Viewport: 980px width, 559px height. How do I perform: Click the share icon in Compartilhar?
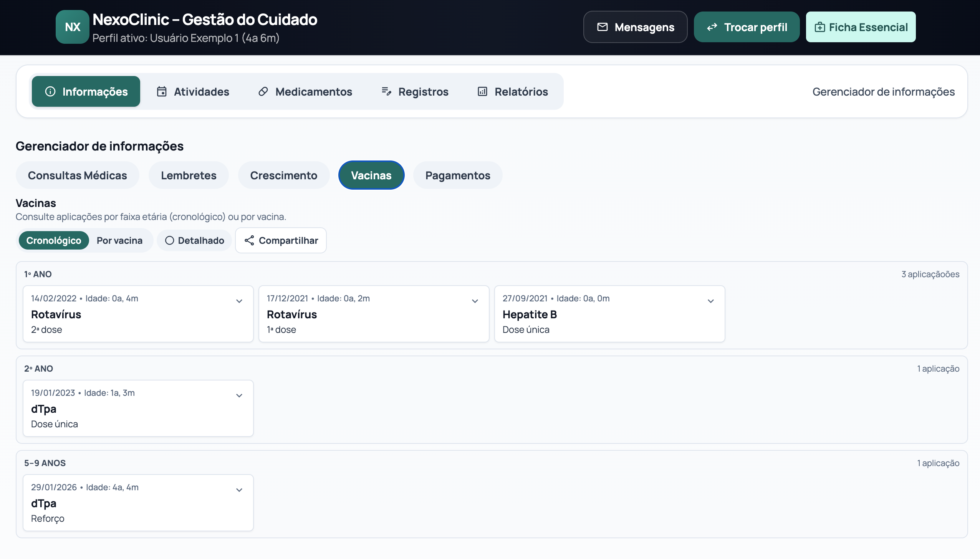pyautogui.click(x=249, y=240)
